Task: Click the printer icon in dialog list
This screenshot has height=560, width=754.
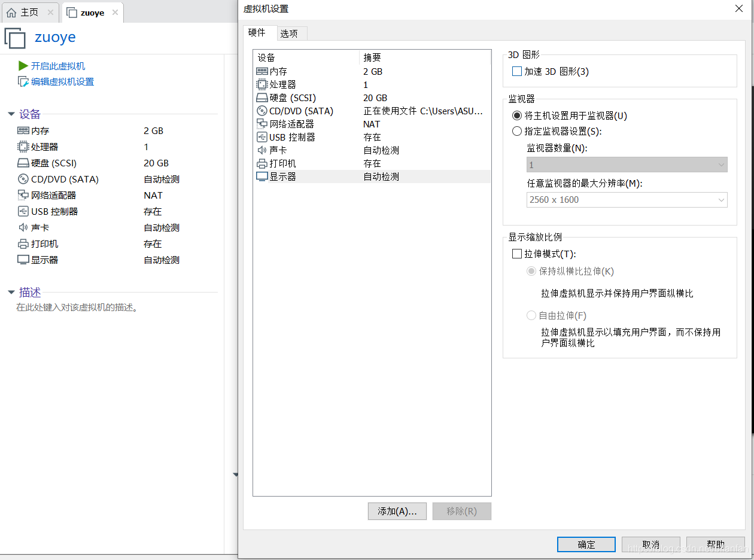Action: pyautogui.click(x=262, y=163)
